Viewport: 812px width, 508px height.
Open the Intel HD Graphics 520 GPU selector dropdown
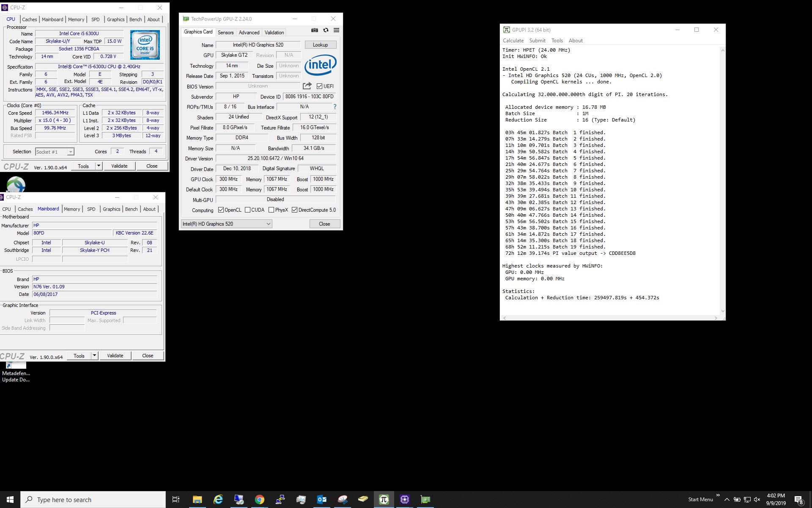tap(227, 224)
